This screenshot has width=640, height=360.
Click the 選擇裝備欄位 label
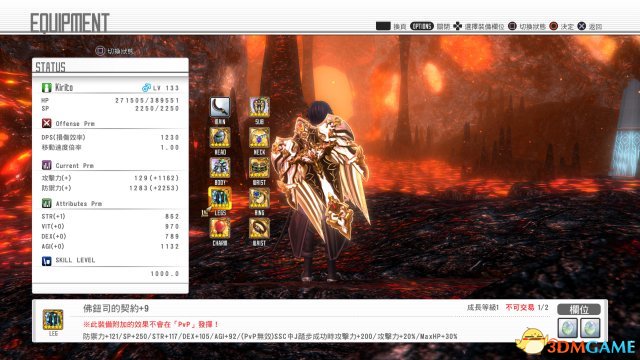pos(484,27)
